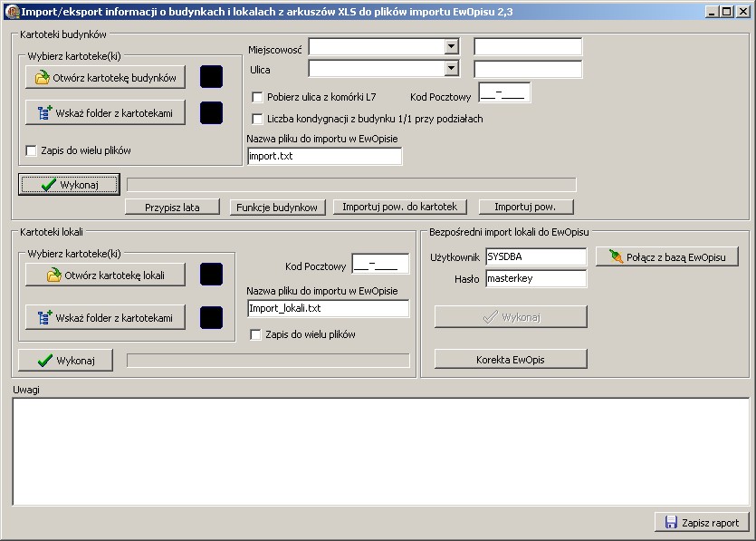The image size is (756, 541).
Task: Click the Hasło field containing masterkey
Action: (536, 278)
